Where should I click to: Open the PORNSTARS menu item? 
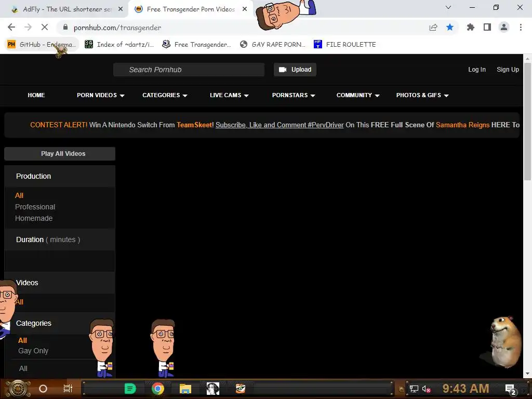pyautogui.click(x=290, y=96)
